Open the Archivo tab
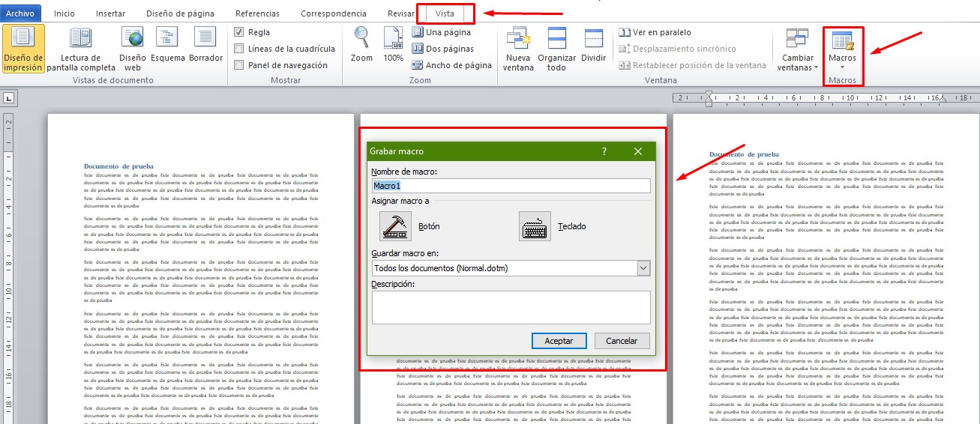The width and height of the screenshot is (980, 424). (20, 13)
